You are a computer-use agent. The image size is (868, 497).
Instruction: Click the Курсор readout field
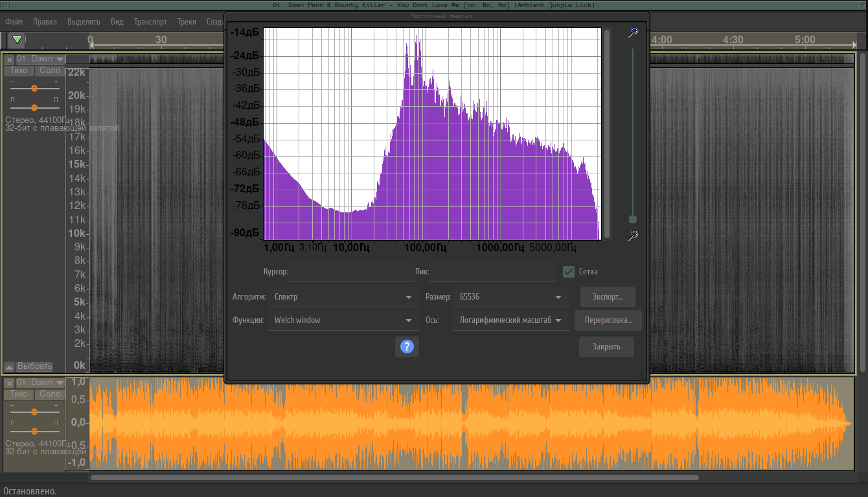click(350, 272)
